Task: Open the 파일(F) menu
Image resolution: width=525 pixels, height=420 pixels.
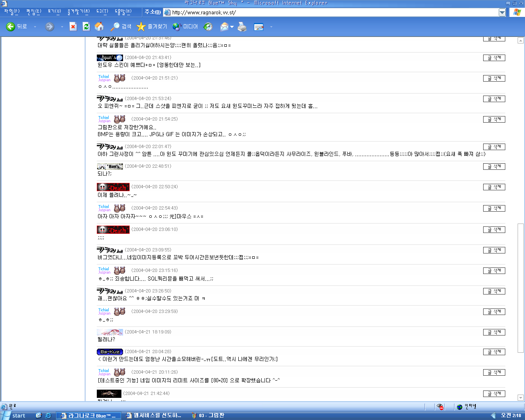Action: click(x=11, y=12)
